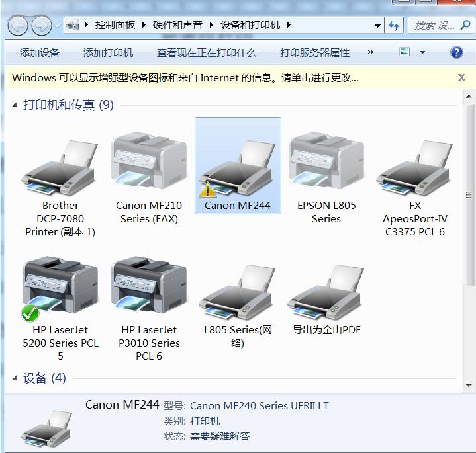Image resolution: width=476 pixels, height=453 pixels.
Task: Dismiss the yellow information bar with X
Action: tap(461, 77)
